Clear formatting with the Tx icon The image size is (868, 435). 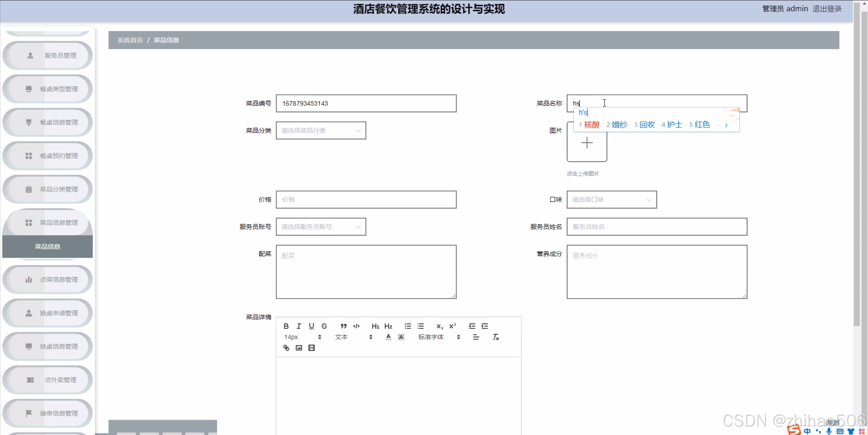[496, 337]
